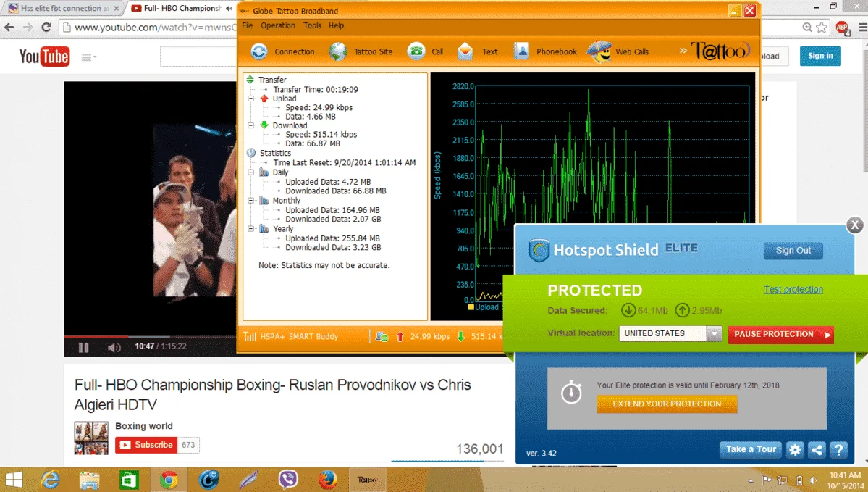868x492 pixels.
Task: Open Hotspot Shield help question icon
Action: (x=838, y=449)
